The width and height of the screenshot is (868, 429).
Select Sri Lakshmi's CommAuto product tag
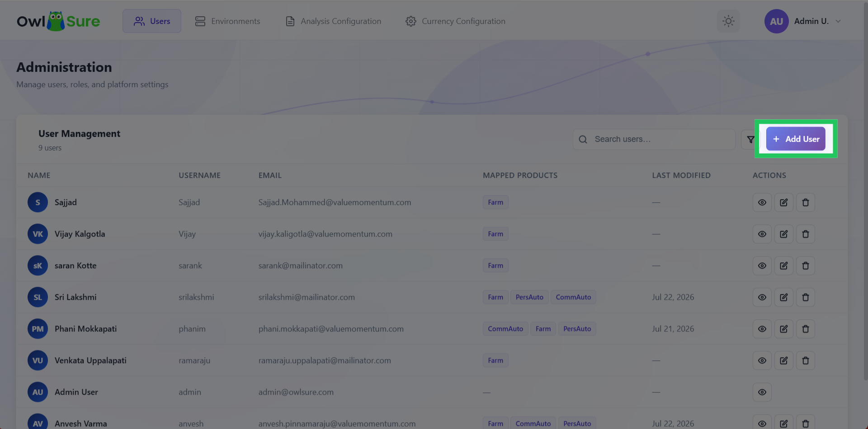click(573, 297)
